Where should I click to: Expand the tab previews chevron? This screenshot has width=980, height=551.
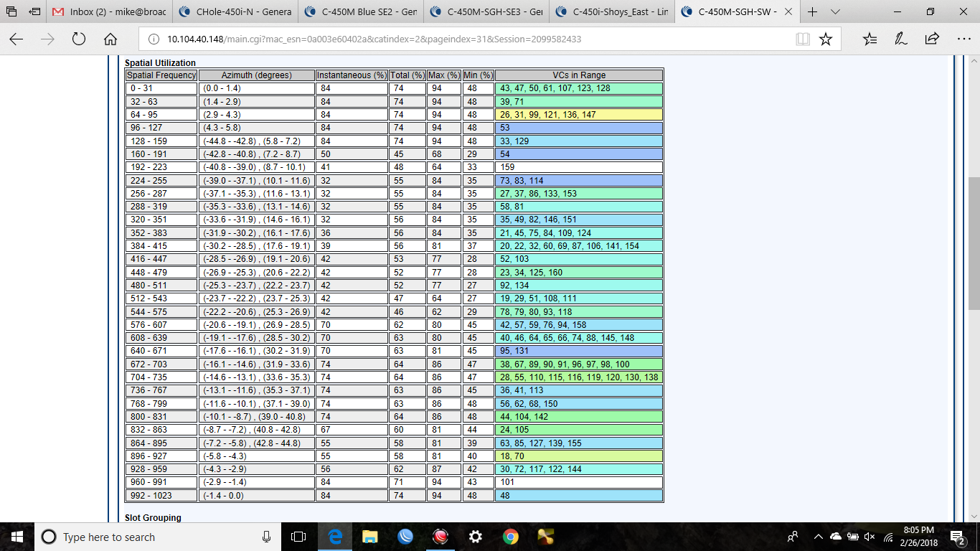pos(835,12)
